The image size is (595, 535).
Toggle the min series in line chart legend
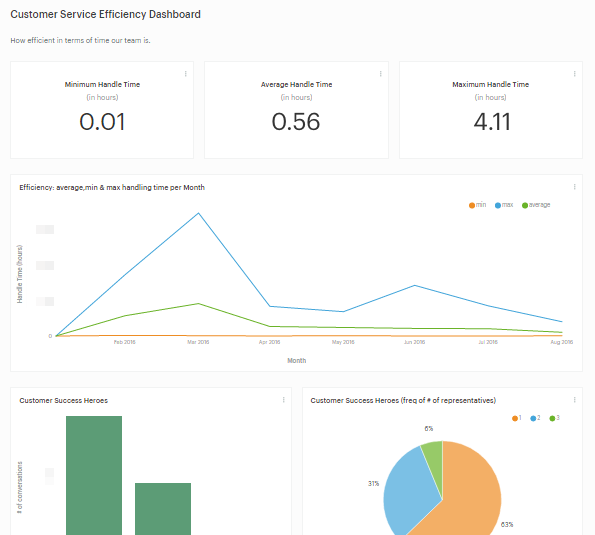click(x=477, y=205)
